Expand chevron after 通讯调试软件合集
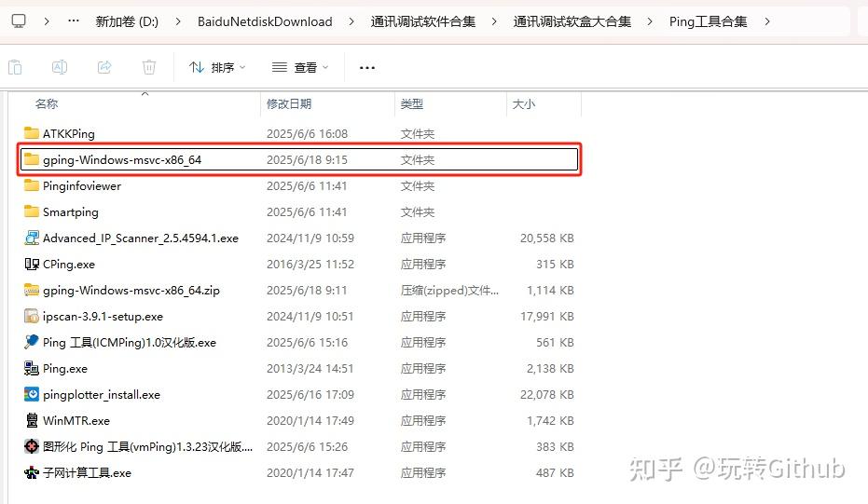Image resolution: width=868 pixels, height=504 pixels. click(494, 21)
